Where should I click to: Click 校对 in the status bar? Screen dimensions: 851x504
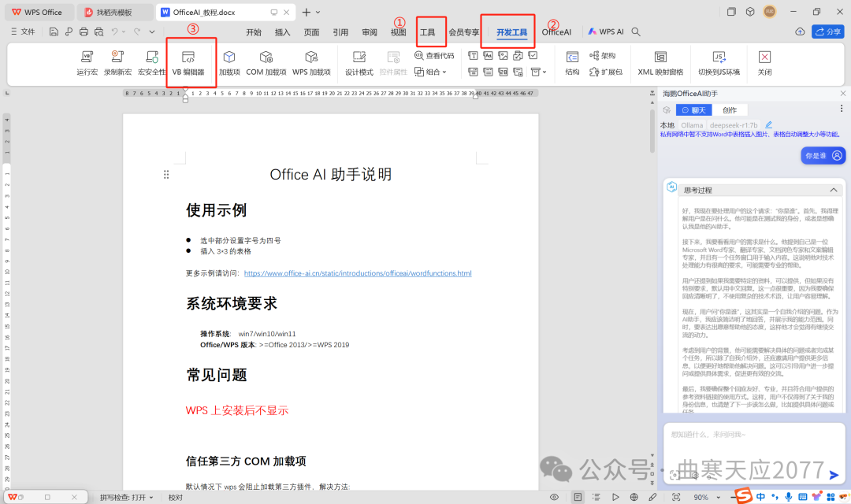tap(175, 497)
